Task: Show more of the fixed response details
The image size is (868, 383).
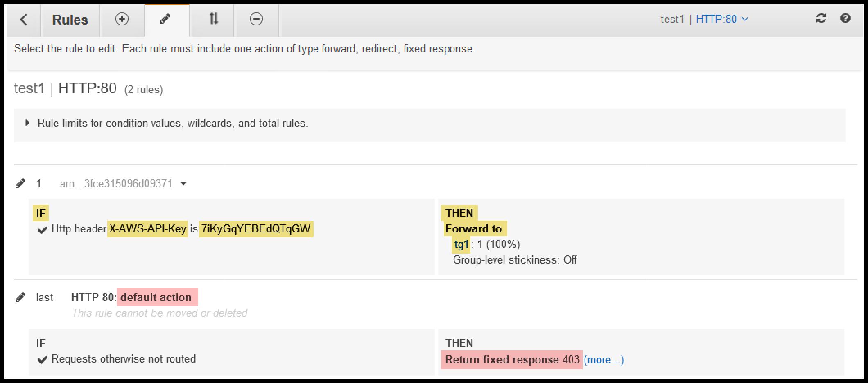Action: [604, 360]
